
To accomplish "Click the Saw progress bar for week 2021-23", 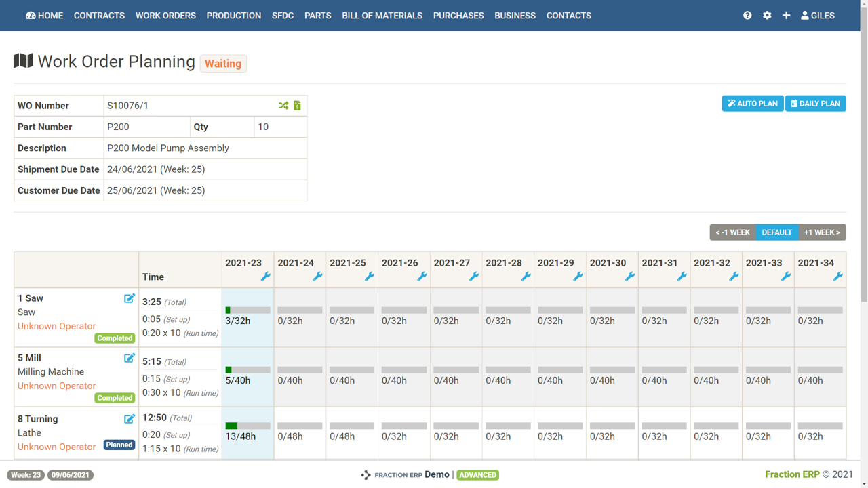I will coord(248,310).
